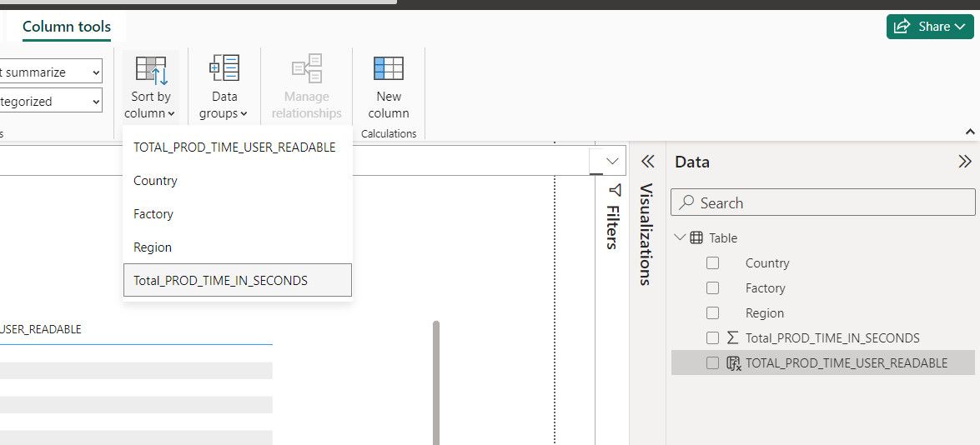Click the sigma icon beside Total_PROD_TIME_IN_SECONDS
Image resolution: width=980 pixels, height=445 pixels.
click(x=733, y=337)
